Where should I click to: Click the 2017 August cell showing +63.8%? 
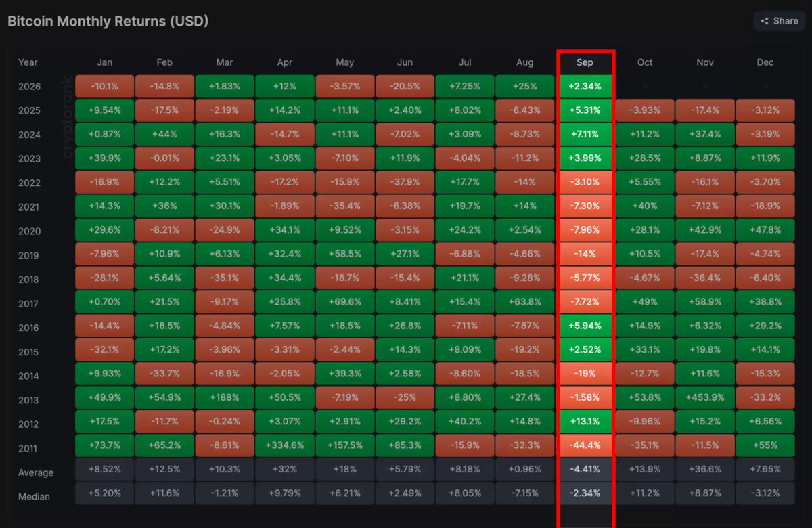point(524,303)
